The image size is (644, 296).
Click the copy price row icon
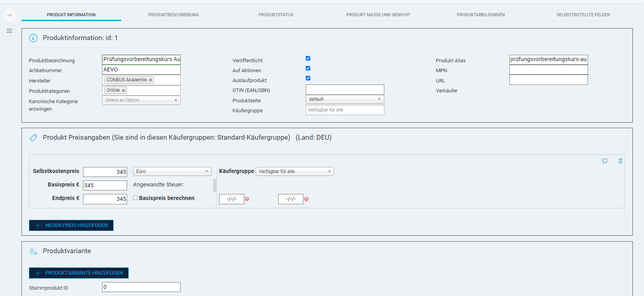[x=604, y=161]
